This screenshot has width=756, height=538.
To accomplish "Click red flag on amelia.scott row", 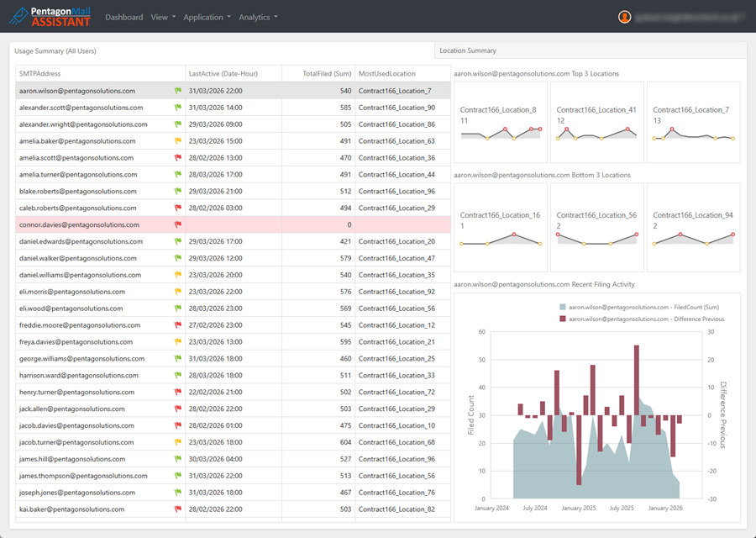I will (x=178, y=158).
